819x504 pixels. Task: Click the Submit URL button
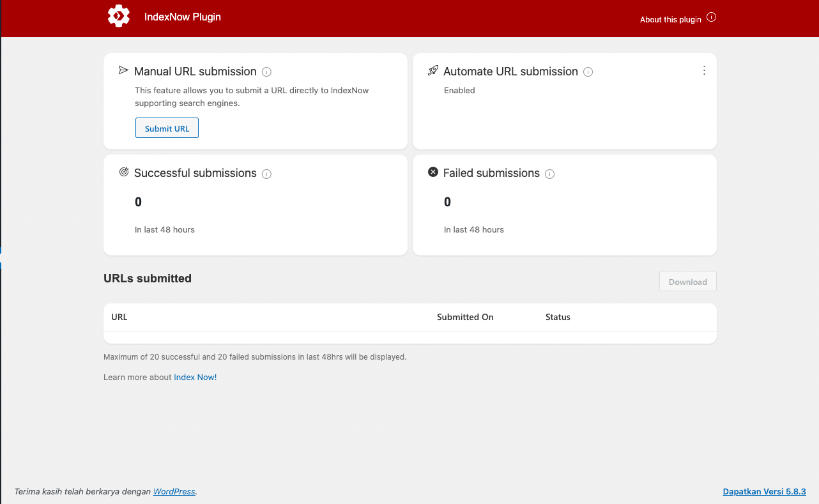[x=167, y=128]
